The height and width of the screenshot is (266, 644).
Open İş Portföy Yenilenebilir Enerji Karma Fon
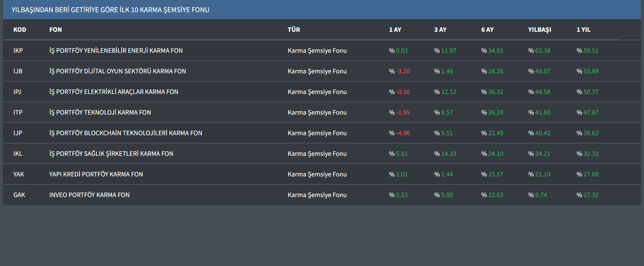tap(116, 51)
